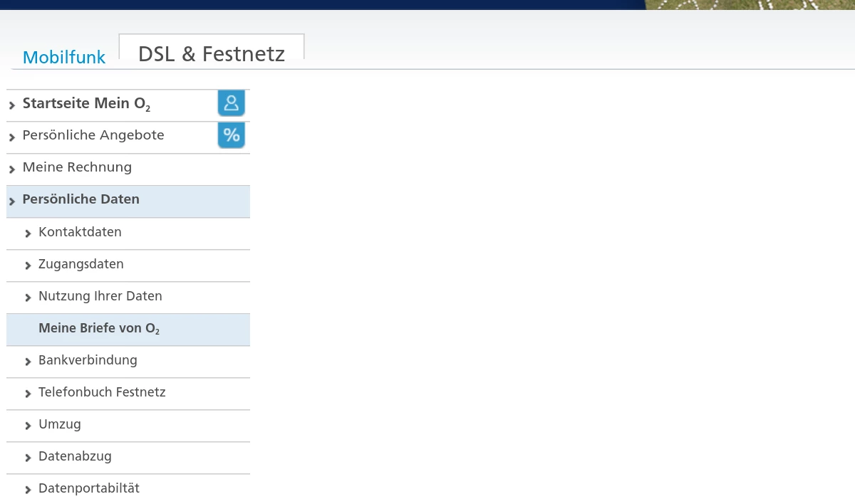The image size is (855, 504).
Task: Click the percent icon beside Persönliche Angebote
Action: pyautogui.click(x=231, y=135)
